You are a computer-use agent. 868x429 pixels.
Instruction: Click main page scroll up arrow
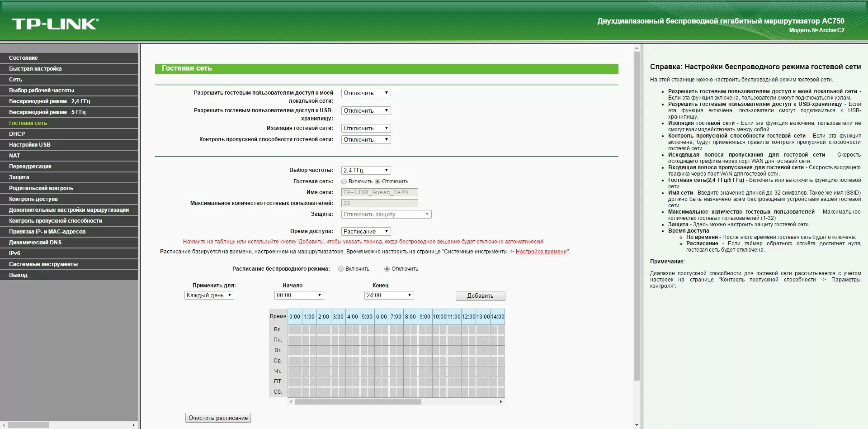(637, 48)
